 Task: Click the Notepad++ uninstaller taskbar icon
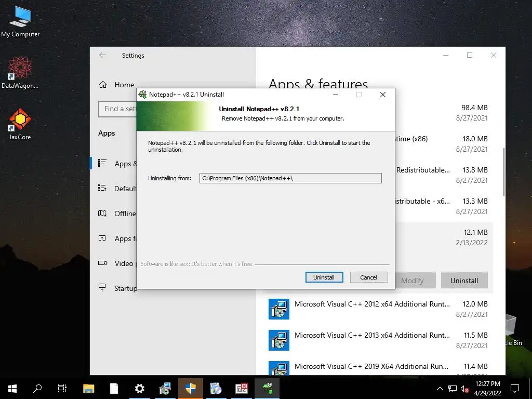(x=267, y=389)
